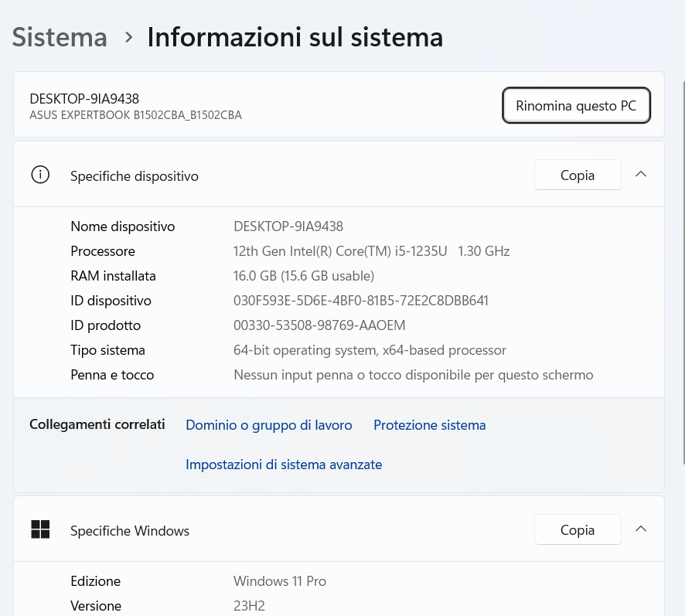
Task: Select the Penna e tocco value text
Action: pyautogui.click(x=414, y=375)
